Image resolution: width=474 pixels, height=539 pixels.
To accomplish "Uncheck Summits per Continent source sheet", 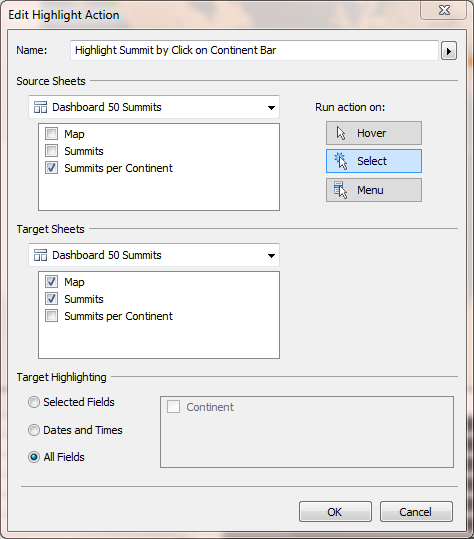I will 52,168.
